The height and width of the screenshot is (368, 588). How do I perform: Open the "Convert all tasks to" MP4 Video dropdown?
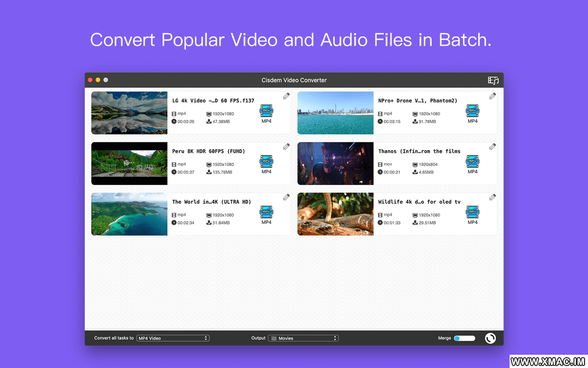(x=173, y=338)
